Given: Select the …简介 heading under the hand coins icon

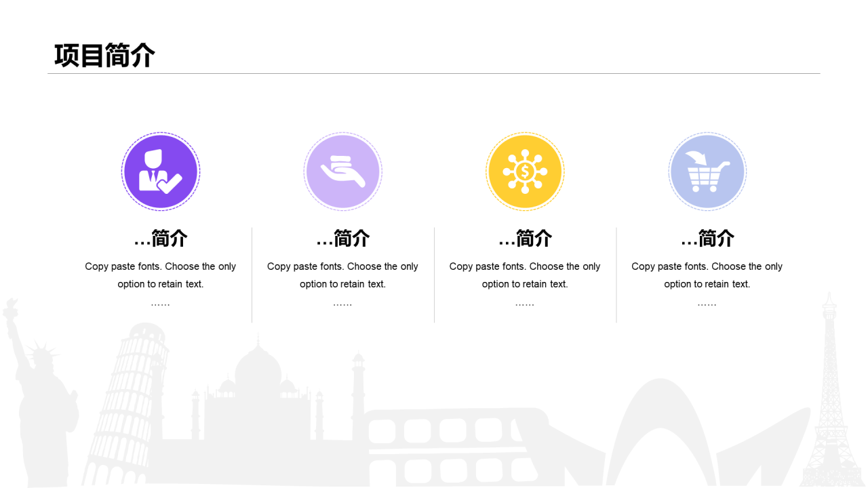Looking at the screenshot, I should pyautogui.click(x=343, y=239).
